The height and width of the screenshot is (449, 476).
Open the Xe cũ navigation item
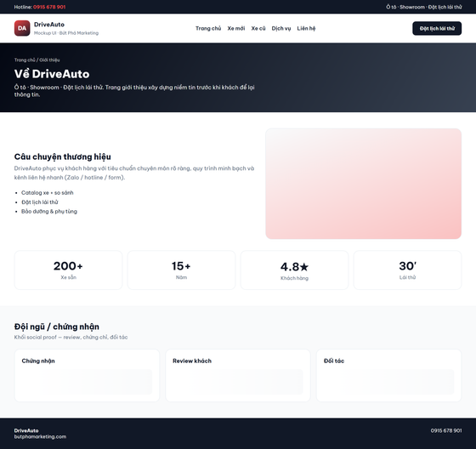pos(258,28)
